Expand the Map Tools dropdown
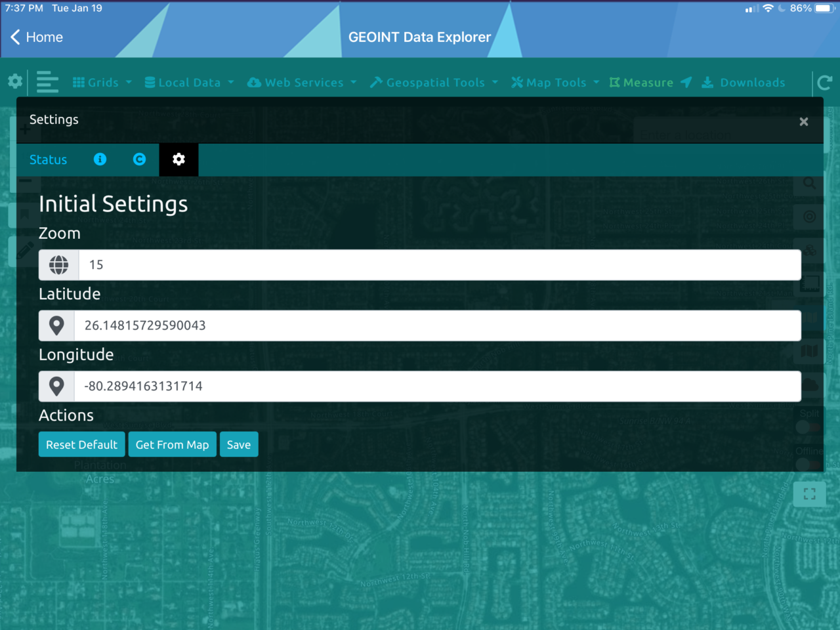Image resolution: width=840 pixels, height=630 pixels. (x=555, y=83)
